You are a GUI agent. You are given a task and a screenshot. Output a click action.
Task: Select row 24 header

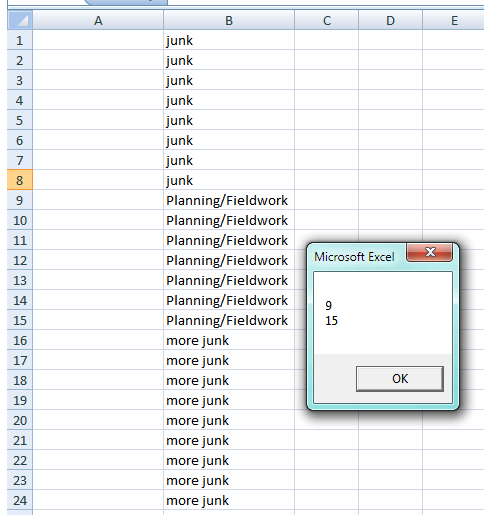[20, 500]
